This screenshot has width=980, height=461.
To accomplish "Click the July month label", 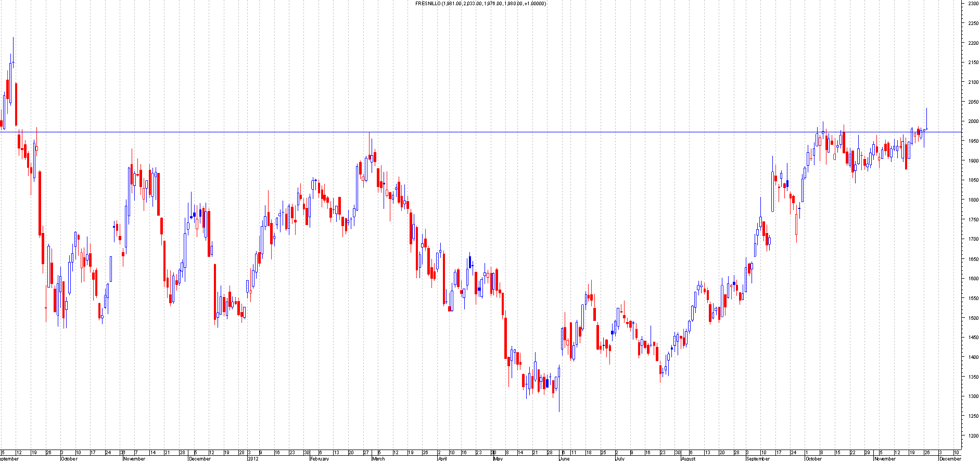I will tap(619, 459).
